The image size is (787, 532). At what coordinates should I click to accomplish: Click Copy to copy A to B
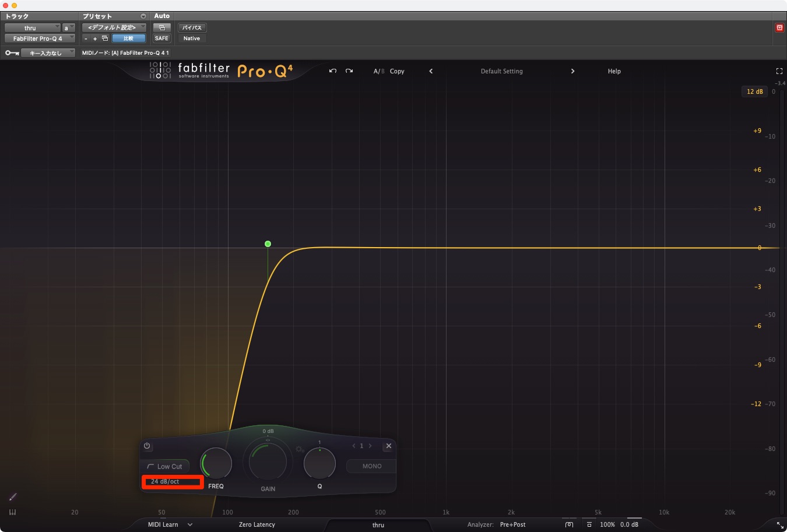(397, 71)
